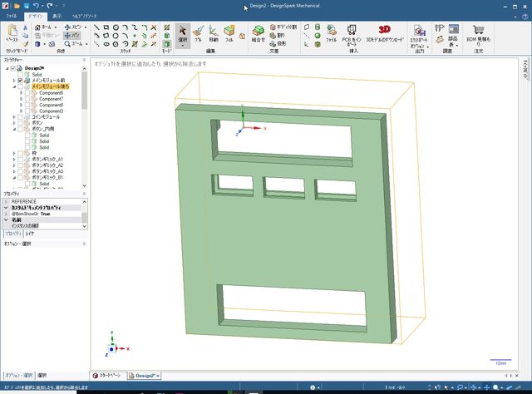The height and width of the screenshot is (394, 532).
Task: Switch to the デザイン ribbon tab
Action: [x=35, y=16]
